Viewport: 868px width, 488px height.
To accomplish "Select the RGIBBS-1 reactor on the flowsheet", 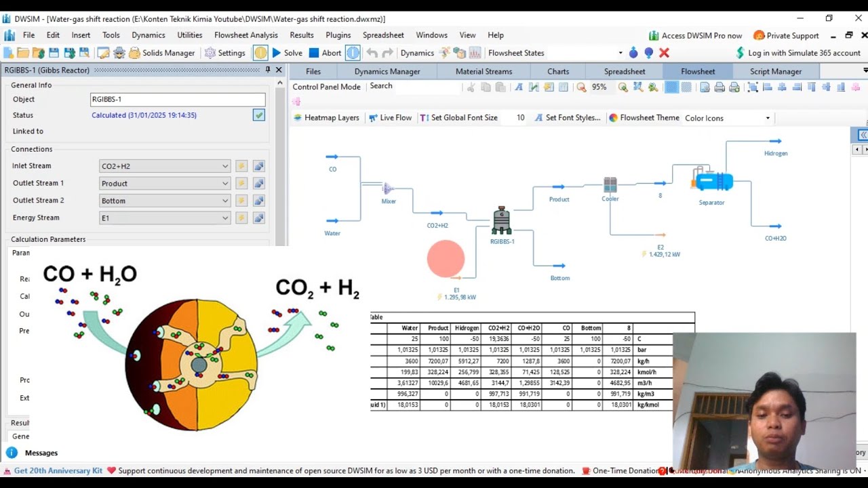I will coord(502,220).
